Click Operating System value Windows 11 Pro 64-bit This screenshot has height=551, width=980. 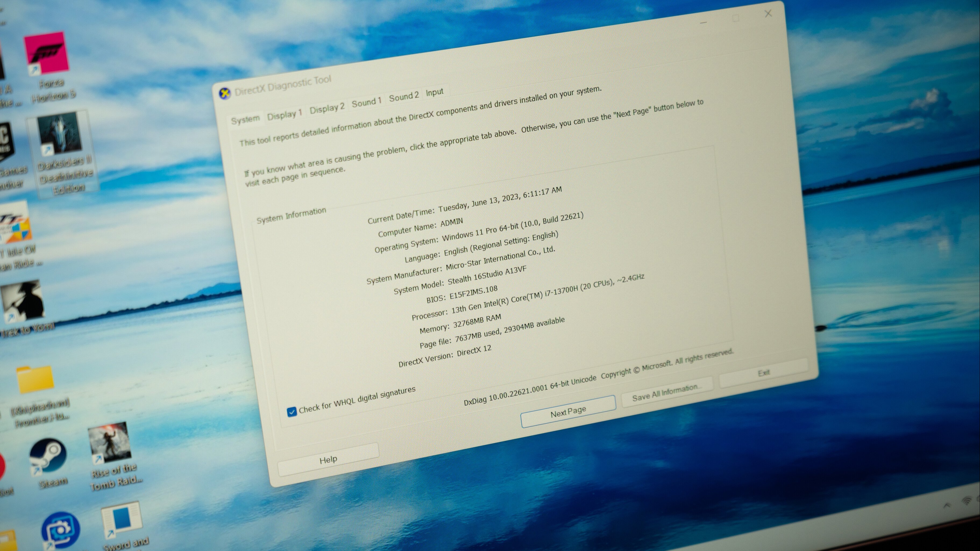[x=512, y=227]
